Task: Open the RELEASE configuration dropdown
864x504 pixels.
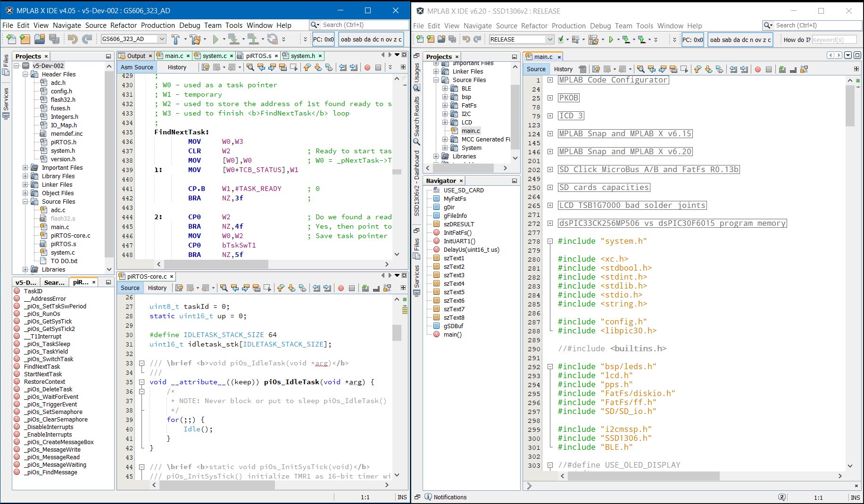Action: (550, 40)
